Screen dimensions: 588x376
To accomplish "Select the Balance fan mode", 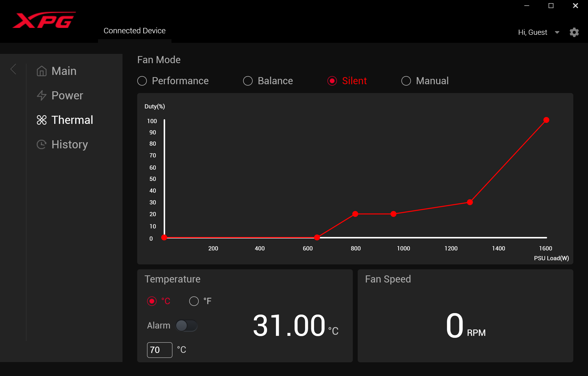I will pyautogui.click(x=248, y=81).
